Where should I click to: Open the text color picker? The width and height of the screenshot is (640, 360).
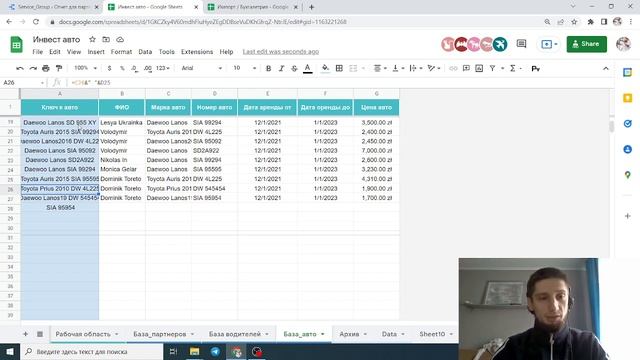[308, 68]
